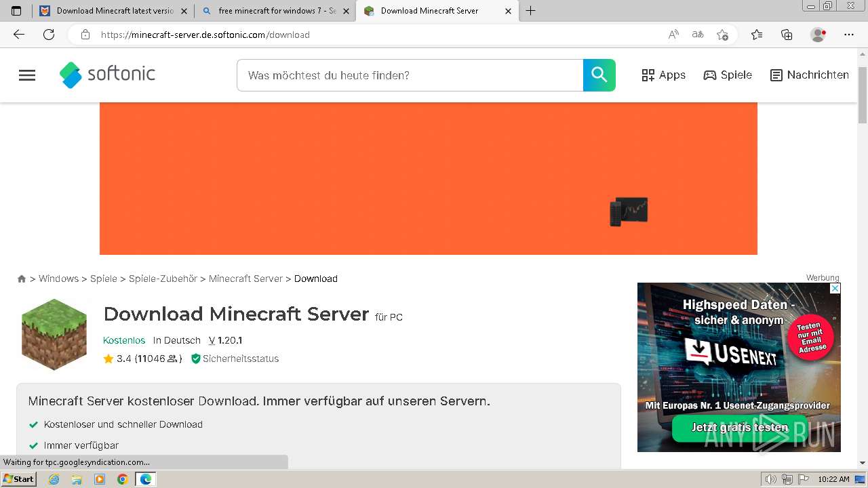Click the 'In Deutsch' language label
This screenshot has height=488, width=868.
click(x=177, y=340)
